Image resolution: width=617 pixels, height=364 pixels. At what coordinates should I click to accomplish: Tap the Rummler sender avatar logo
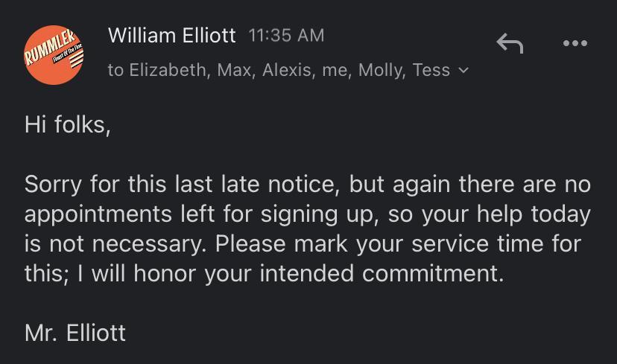click(x=54, y=54)
